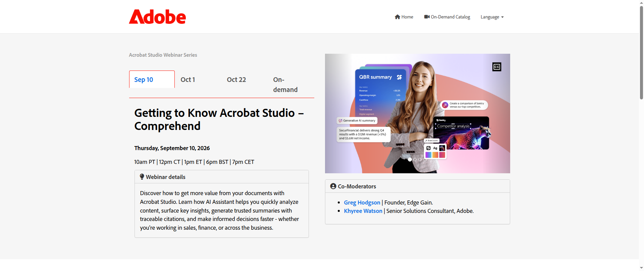Click 'Founder, Edge Gain.' text
Viewport: 644px width, 271px height.
(409, 202)
